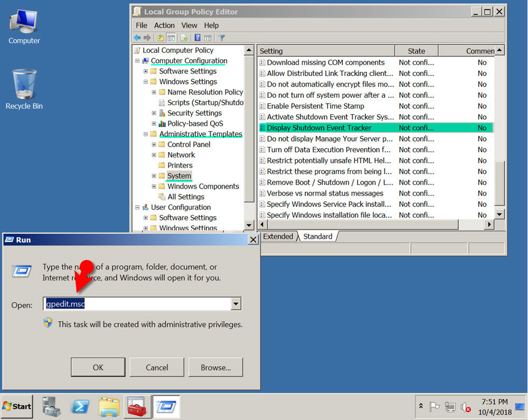Launch PowerShell from the taskbar
Screen dimensions: 528x420
[80, 406]
